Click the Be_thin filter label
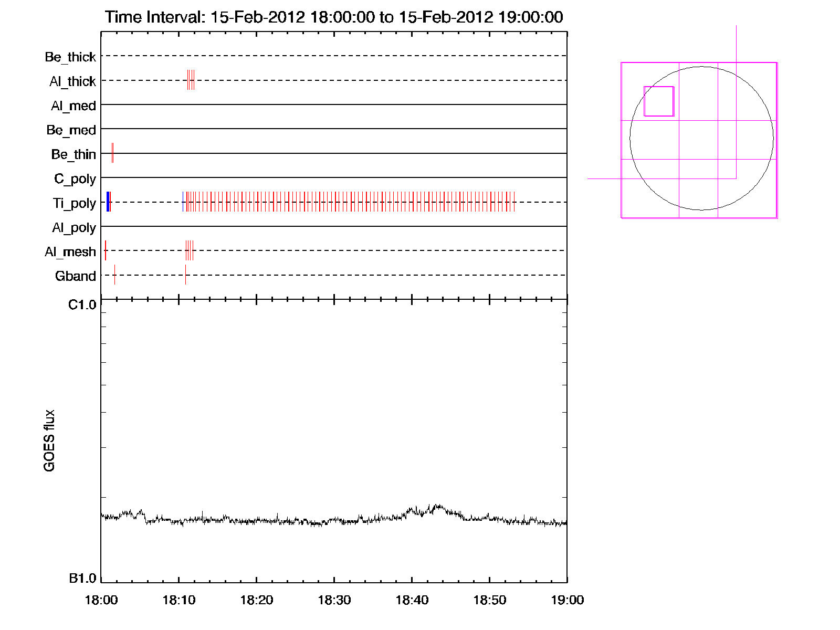This screenshot has height=630, width=840. coord(73,154)
